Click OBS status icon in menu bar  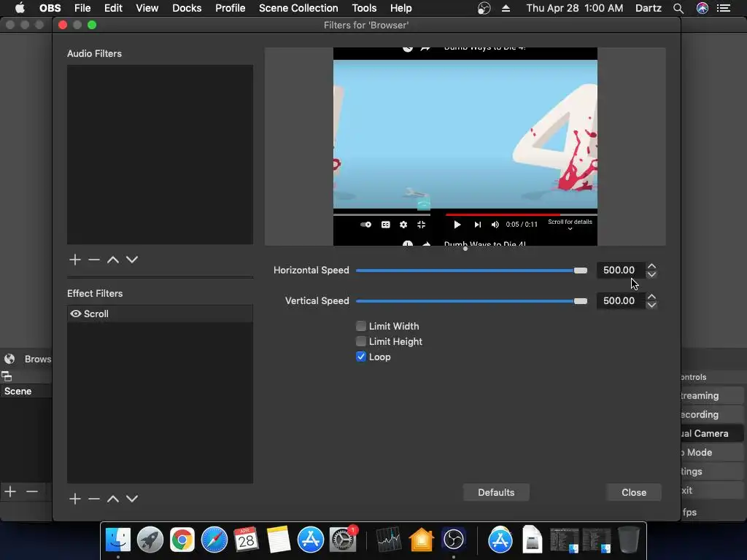click(x=484, y=8)
